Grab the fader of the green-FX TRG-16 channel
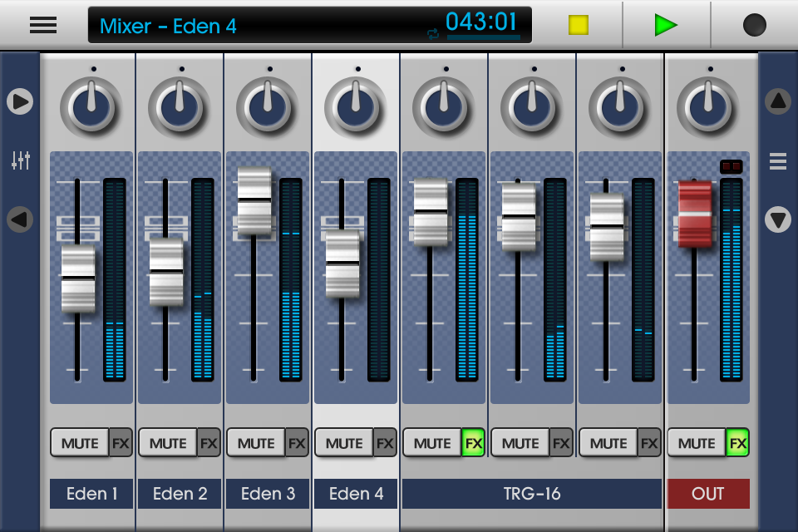The height and width of the screenshot is (532, 798). [430, 211]
